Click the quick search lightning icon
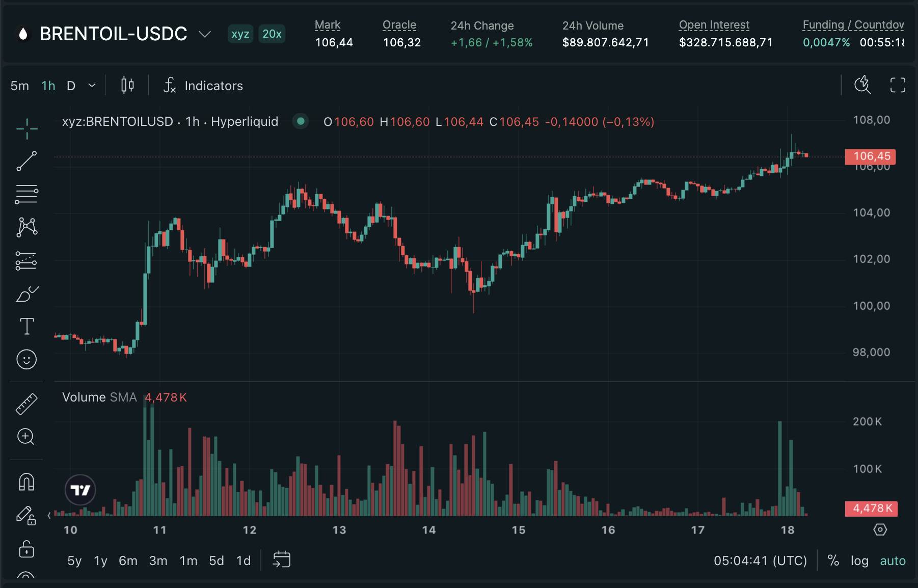This screenshot has width=918, height=588. (x=862, y=85)
